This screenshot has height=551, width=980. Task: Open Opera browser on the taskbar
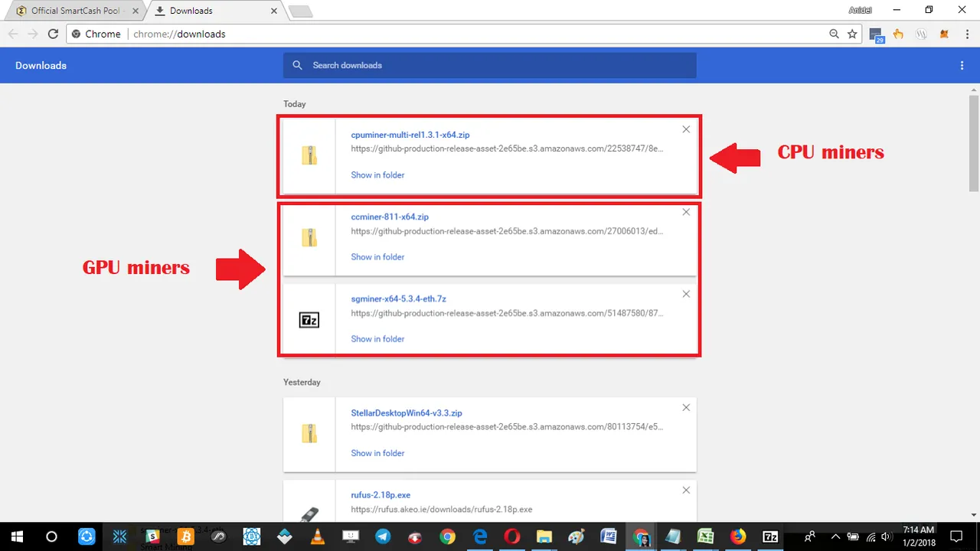pyautogui.click(x=513, y=536)
